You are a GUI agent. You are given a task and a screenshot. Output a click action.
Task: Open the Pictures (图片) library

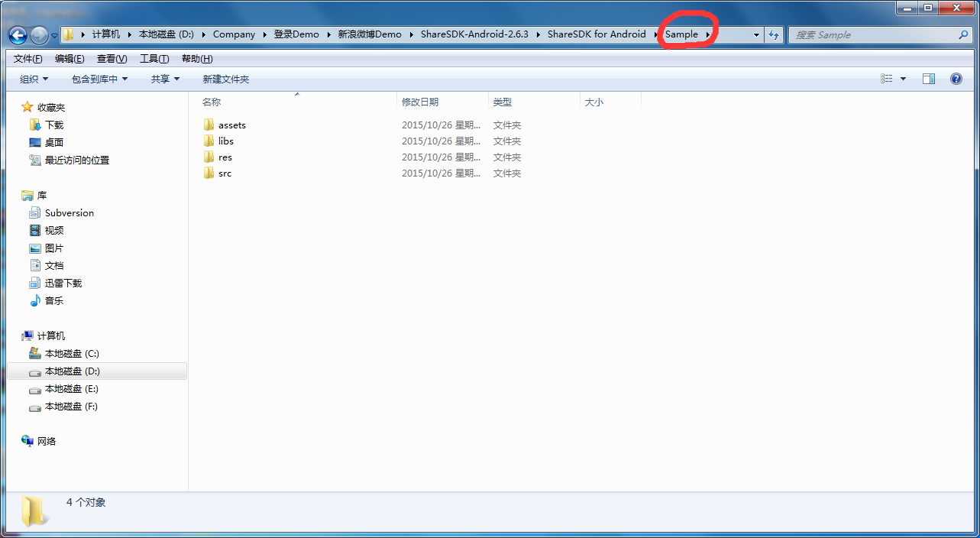47,248
